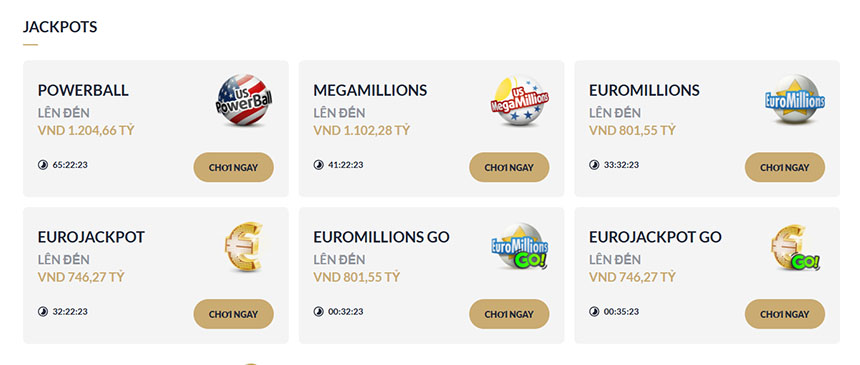860x365 pixels.
Task: Click the EuroMillions star ball logo
Action: [795, 99]
